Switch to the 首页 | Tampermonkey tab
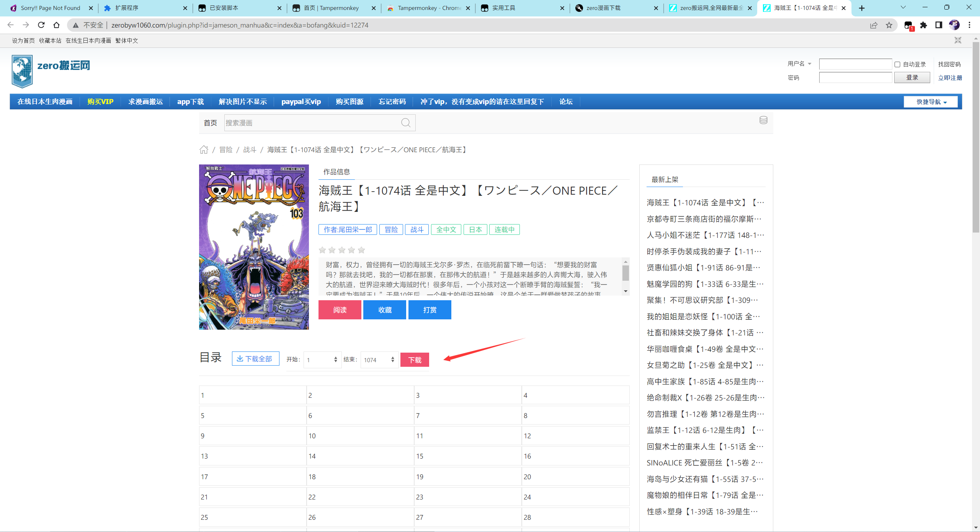 (x=332, y=8)
